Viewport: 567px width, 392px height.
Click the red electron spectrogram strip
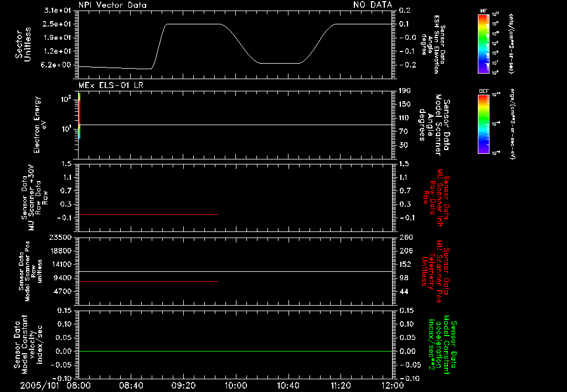[79, 116]
